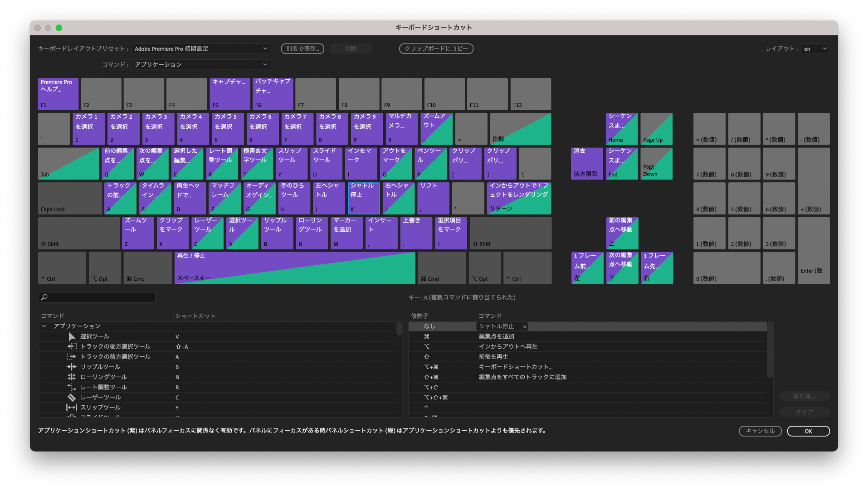
Task: Click the ⇧+A shortcut cell
Action: click(x=181, y=347)
